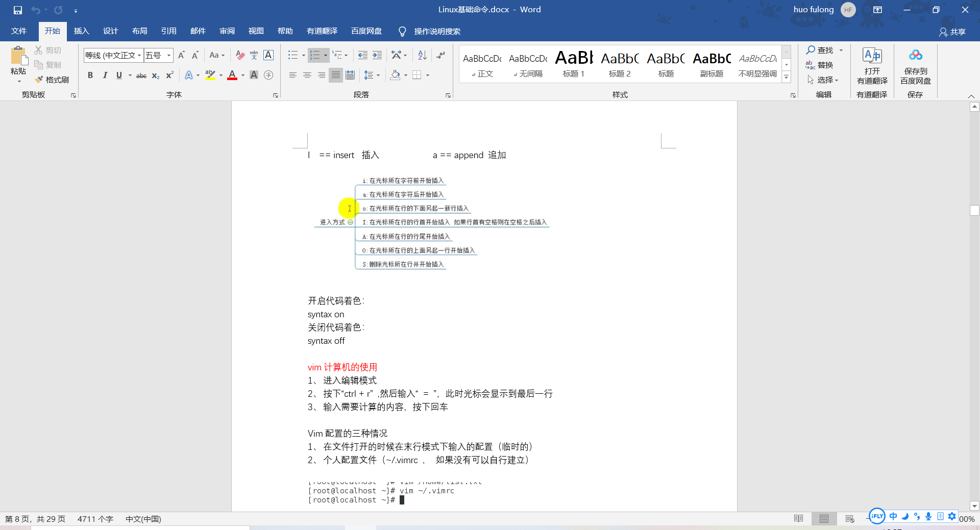Image resolution: width=980 pixels, height=530 pixels.
Task: Click the Format Painter icon
Action: (38, 80)
